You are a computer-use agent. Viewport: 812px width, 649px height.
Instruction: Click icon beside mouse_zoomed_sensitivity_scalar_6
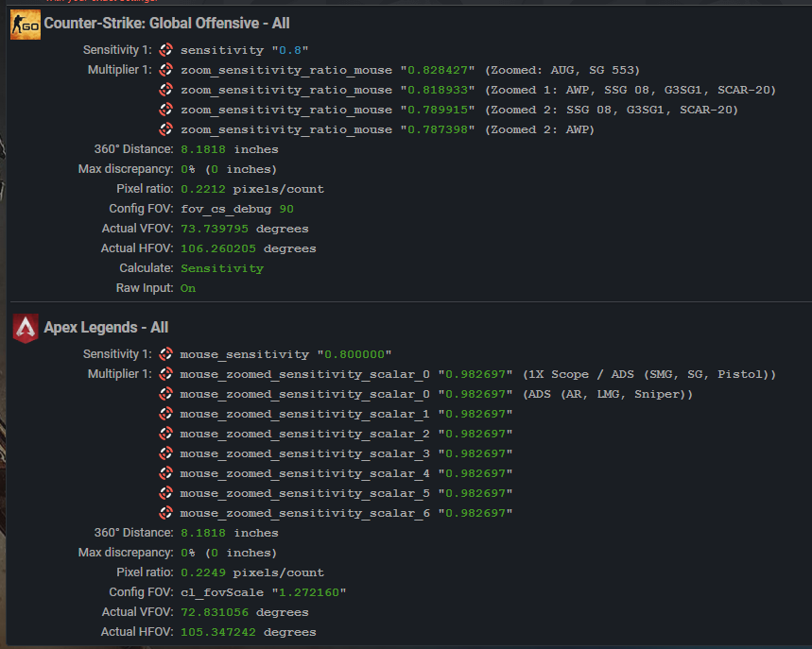point(165,513)
